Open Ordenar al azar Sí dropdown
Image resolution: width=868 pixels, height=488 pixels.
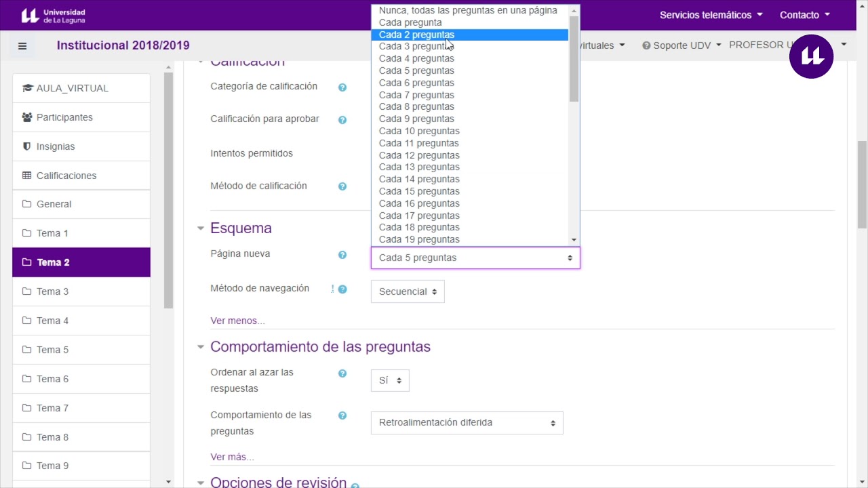click(390, 380)
